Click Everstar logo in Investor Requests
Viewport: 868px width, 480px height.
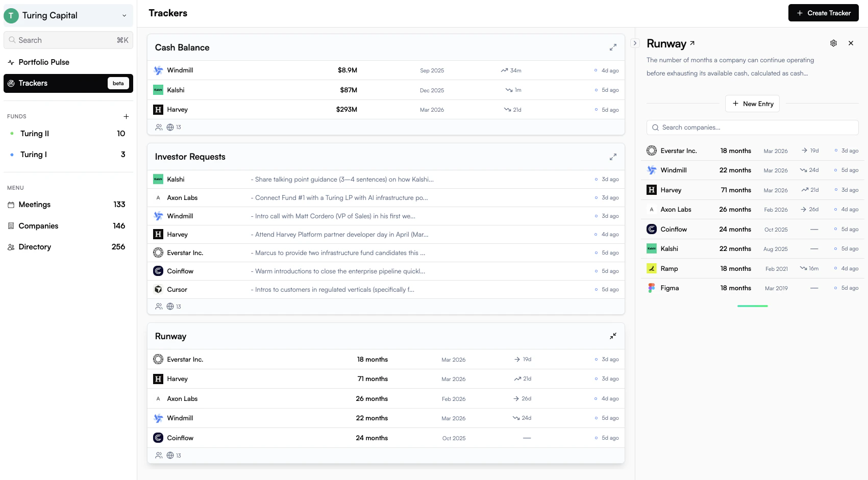point(158,252)
